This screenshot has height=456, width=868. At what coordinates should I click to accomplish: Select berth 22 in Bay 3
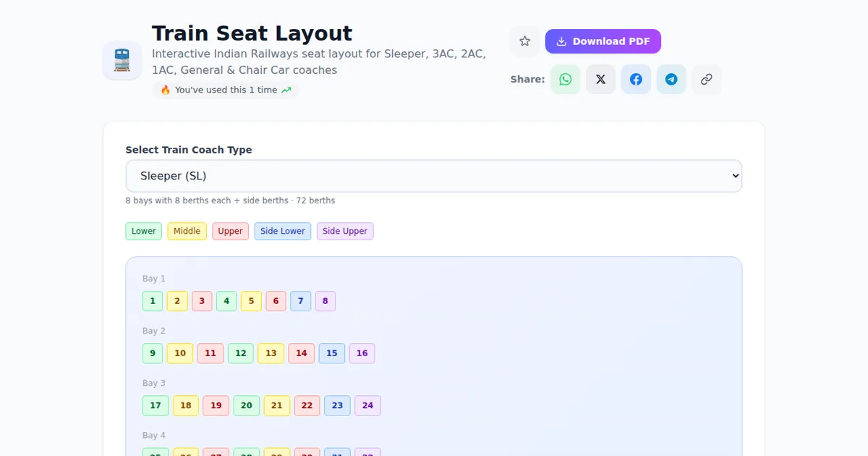point(307,405)
